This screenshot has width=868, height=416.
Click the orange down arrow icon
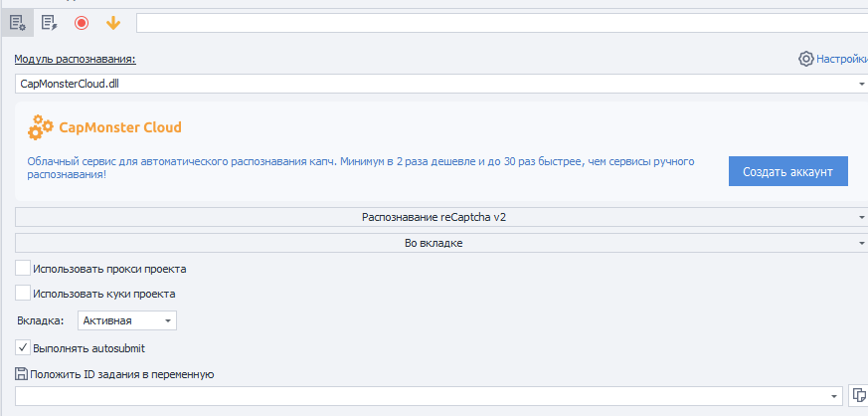coord(113,23)
